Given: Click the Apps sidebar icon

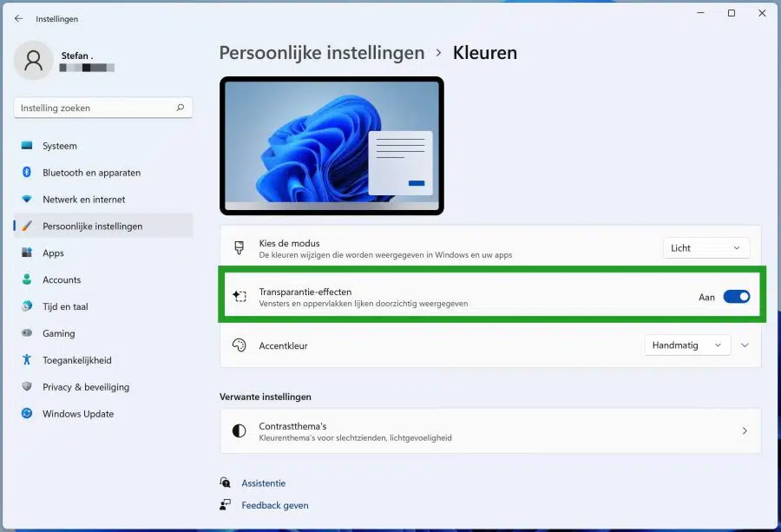Looking at the screenshot, I should 27,253.
